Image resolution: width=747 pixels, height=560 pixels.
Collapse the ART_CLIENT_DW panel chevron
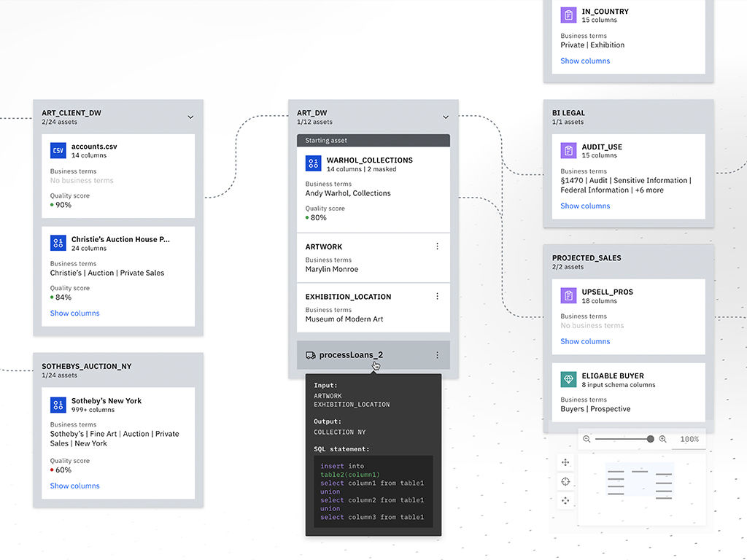pyautogui.click(x=190, y=117)
